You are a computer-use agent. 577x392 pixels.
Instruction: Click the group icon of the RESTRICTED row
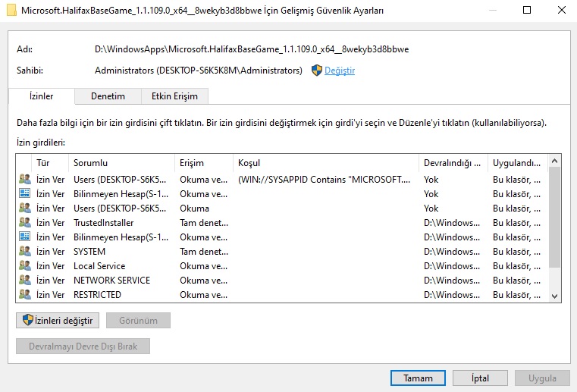[25, 294]
